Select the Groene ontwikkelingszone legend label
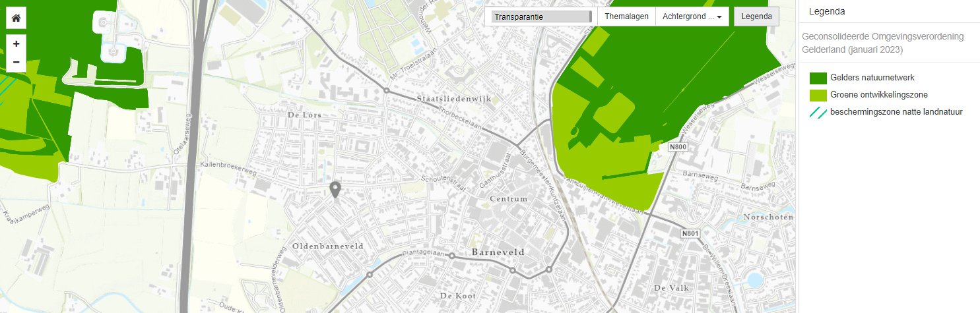The image size is (980, 313). pos(879,95)
